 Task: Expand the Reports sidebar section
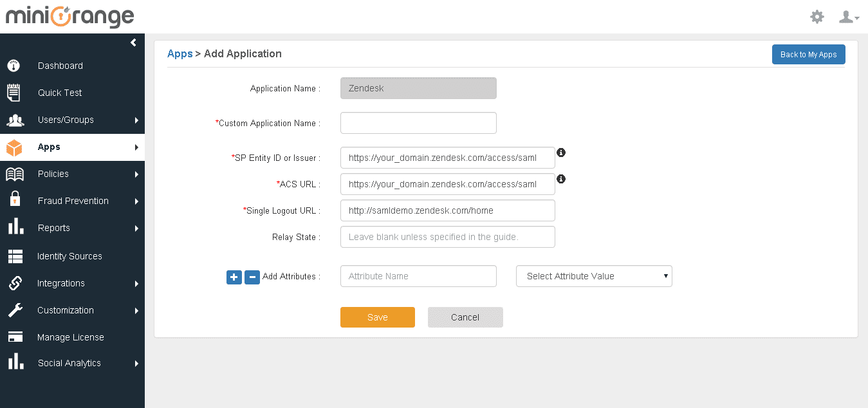pyautogui.click(x=53, y=228)
